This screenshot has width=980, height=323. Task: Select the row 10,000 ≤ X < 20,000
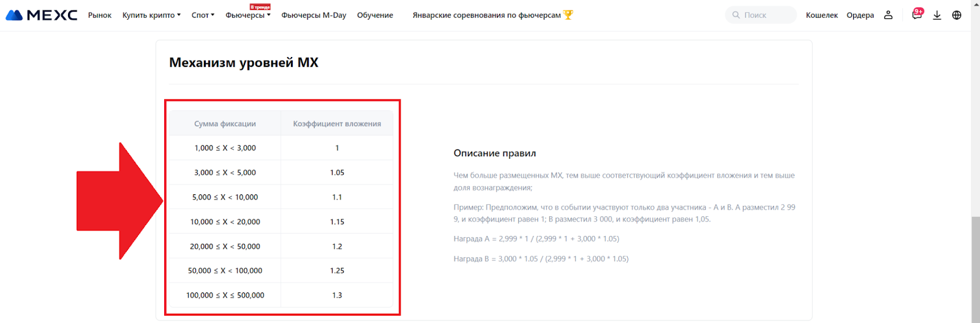[x=281, y=221]
